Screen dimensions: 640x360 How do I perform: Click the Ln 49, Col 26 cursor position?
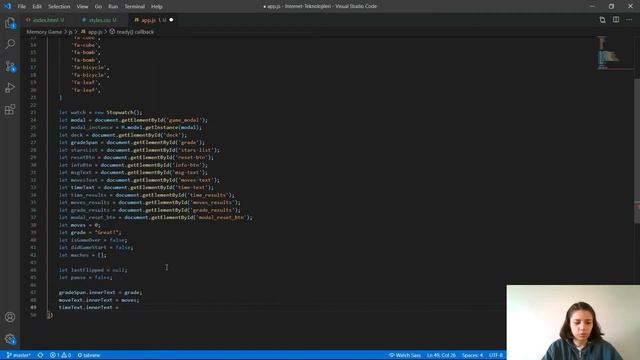[x=441, y=355]
